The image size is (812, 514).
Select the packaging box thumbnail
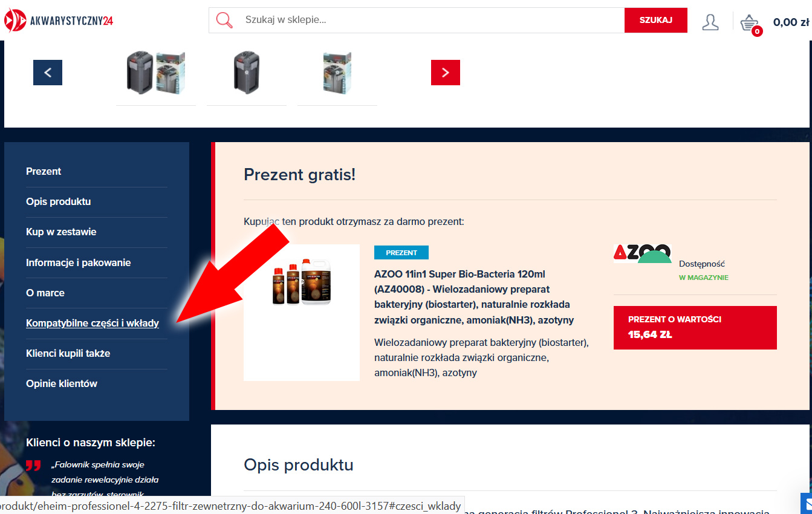337,73
